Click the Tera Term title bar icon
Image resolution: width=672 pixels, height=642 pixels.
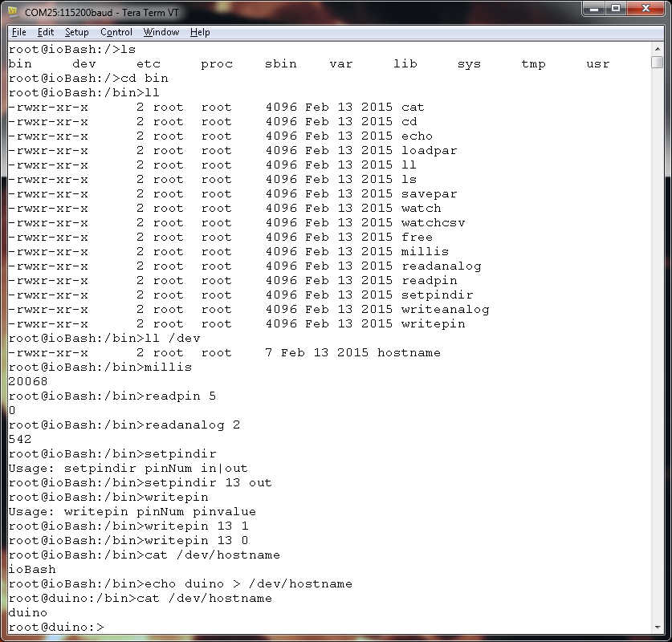click(14, 12)
